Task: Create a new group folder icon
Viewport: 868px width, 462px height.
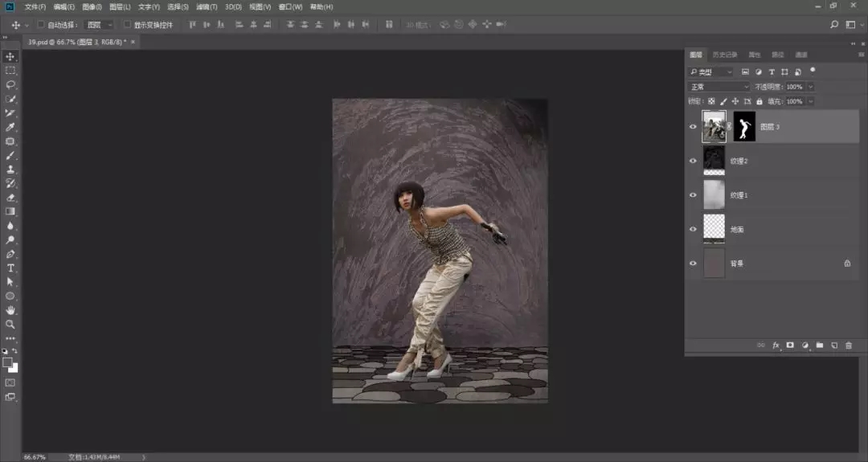Action: (x=820, y=345)
